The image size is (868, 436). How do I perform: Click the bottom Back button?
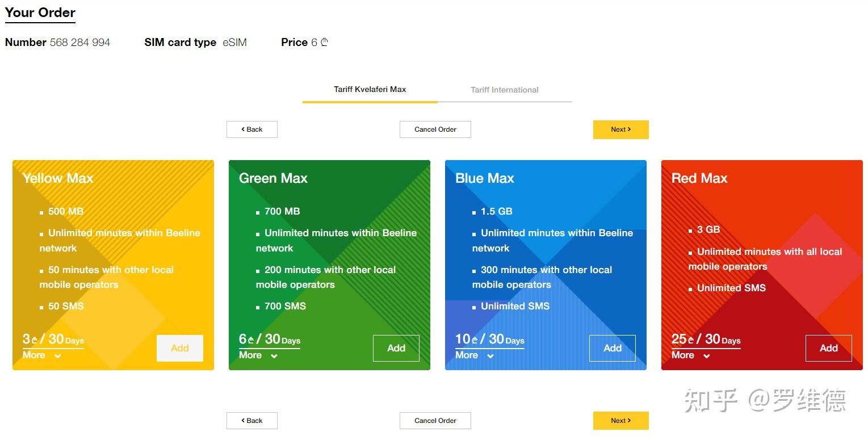(x=251, y=421)
